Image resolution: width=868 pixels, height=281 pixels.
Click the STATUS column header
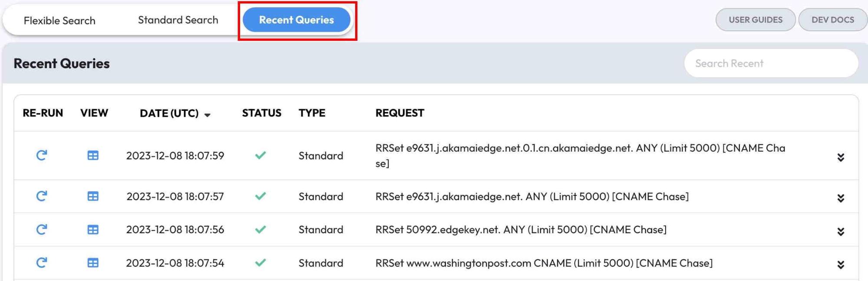(261, 113)
